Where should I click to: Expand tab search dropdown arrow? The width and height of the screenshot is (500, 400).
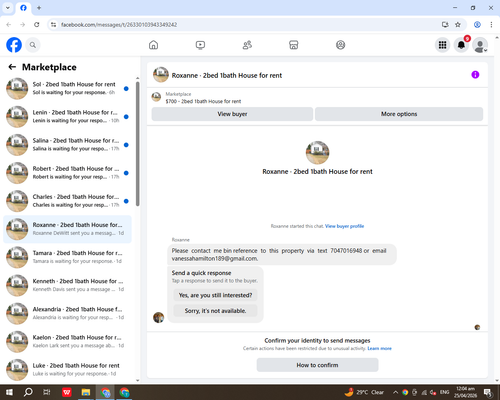(x=8, y=8)
